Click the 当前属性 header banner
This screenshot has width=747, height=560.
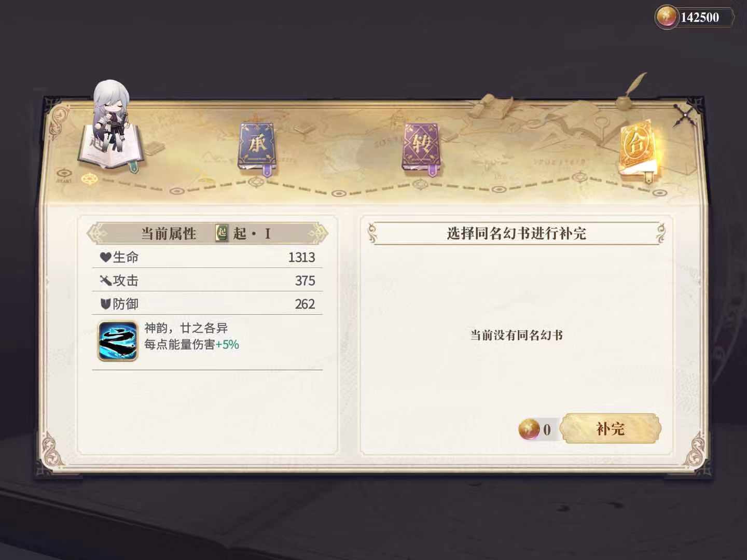207,233
